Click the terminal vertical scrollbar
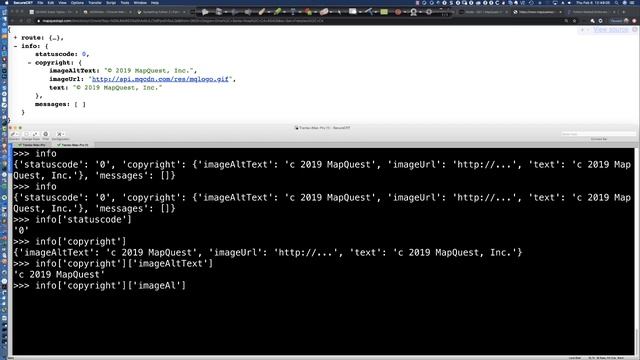The image size is (640, 360). 637,251
